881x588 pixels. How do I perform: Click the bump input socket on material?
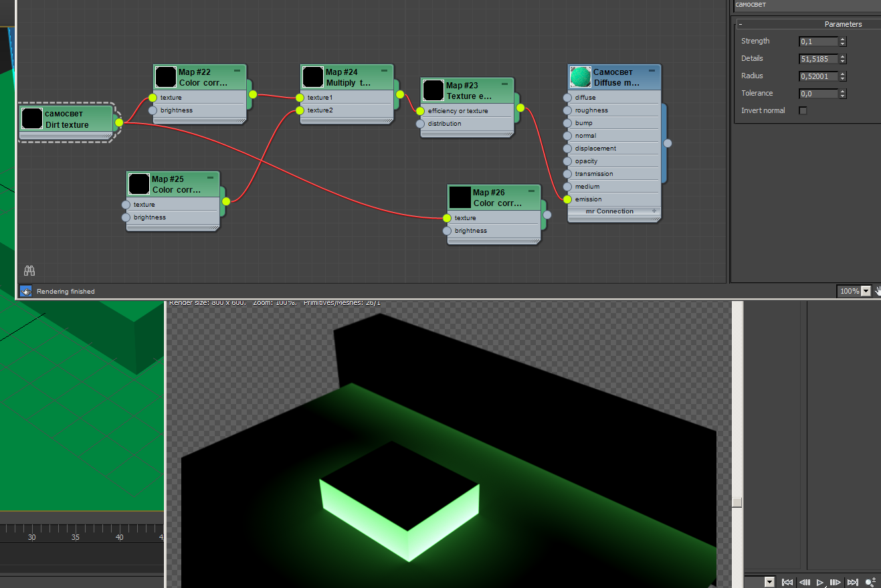click(x=567, y=123)
